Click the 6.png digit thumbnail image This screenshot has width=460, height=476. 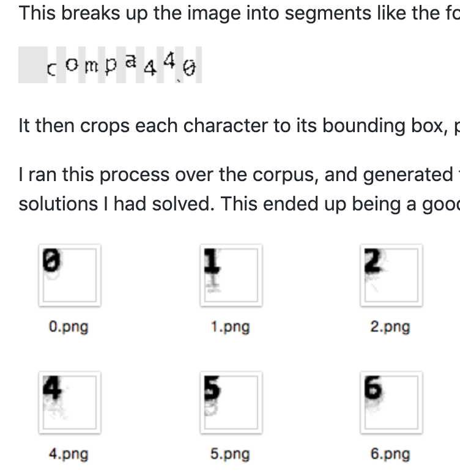point(391,403)
